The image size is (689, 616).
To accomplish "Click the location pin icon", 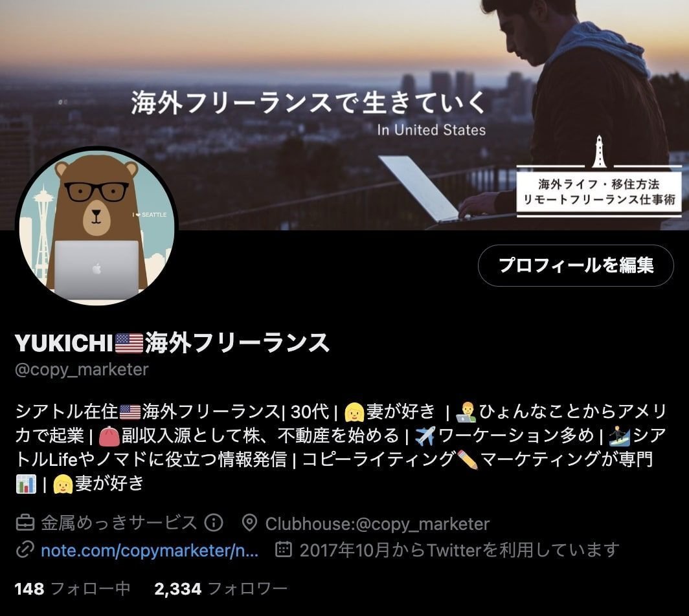I will (249, 523).
